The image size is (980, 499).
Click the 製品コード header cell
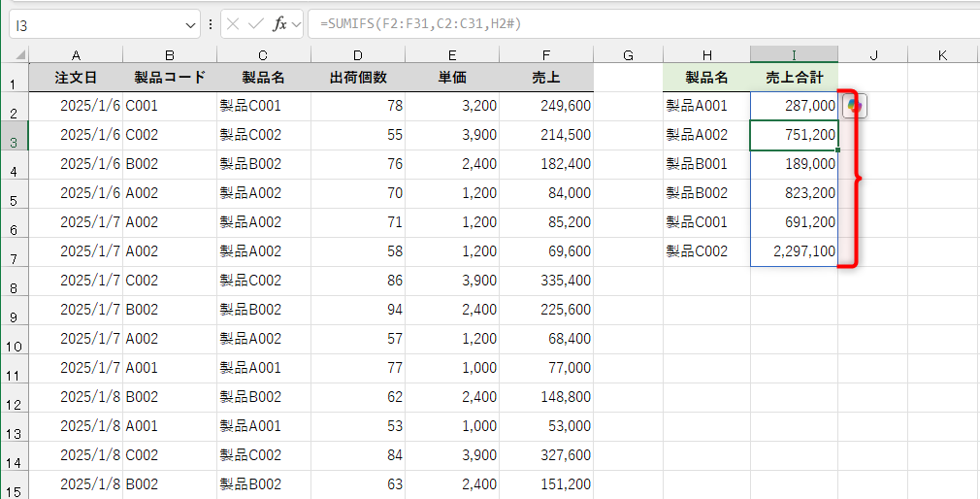tap(170, 79)
